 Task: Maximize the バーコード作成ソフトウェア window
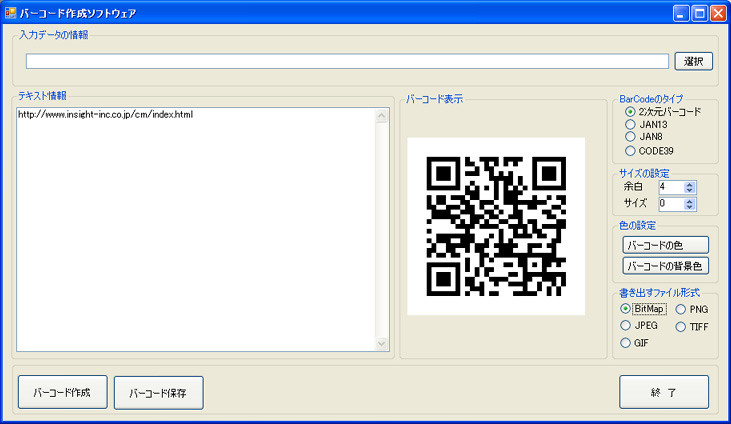700,13
